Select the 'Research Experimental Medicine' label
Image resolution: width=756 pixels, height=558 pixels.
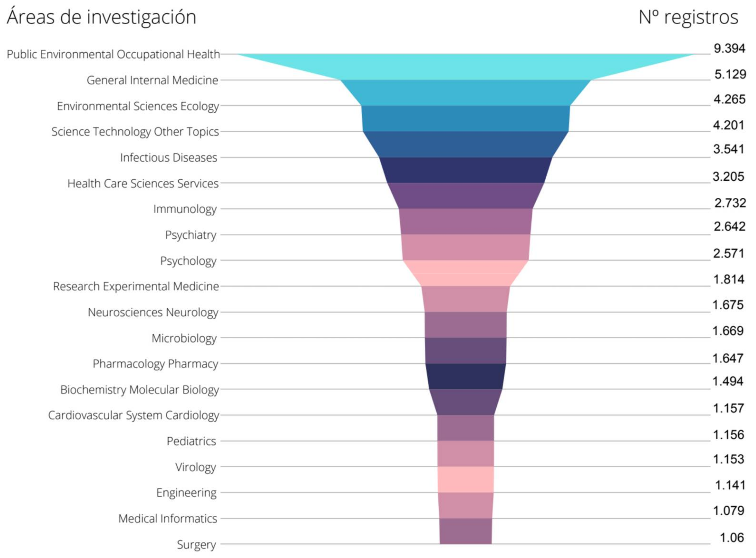(x=136, y=286)
